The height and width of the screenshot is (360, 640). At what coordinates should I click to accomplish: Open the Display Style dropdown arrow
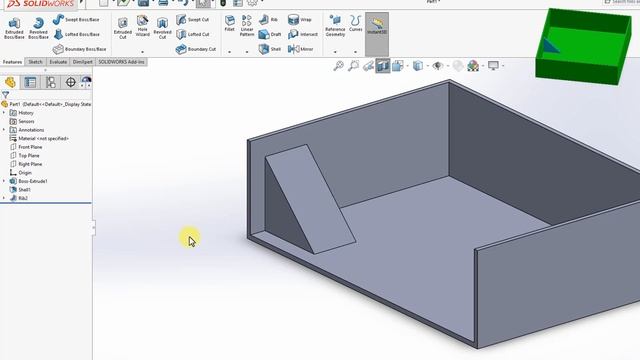point(427,66)
